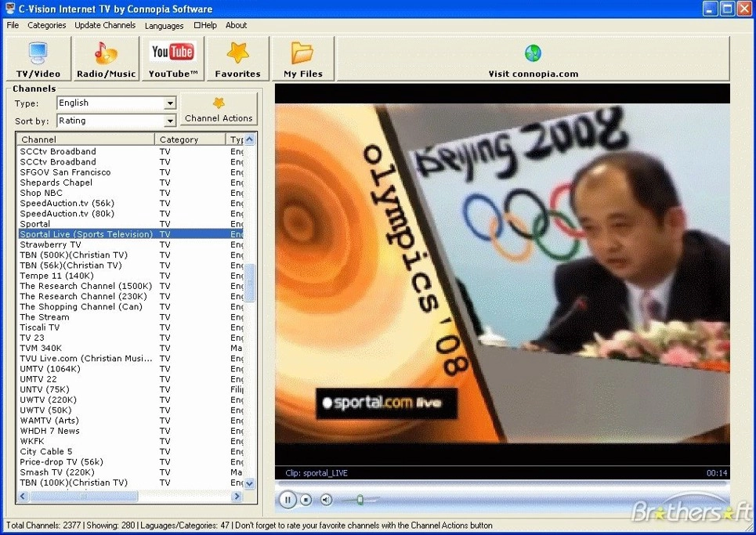The height and width of the screenshot is (535, 756).
Task: Adjust the player volume slider
Action: (x=360, y=500)
